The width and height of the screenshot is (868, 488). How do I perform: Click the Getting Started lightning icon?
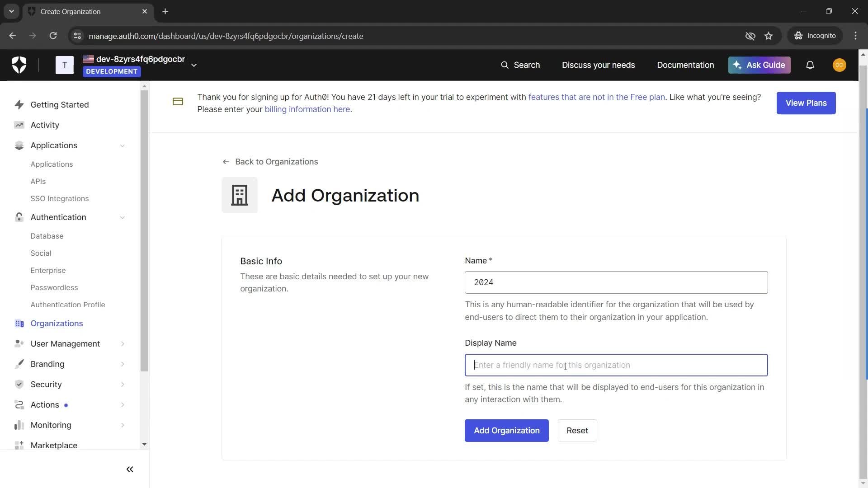point(19,105)
